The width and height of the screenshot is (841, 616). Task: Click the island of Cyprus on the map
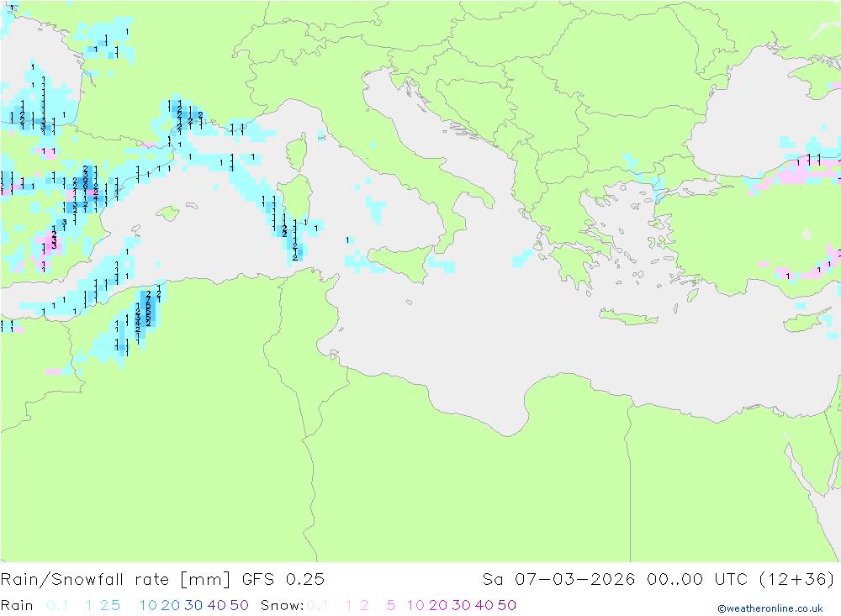807,320
